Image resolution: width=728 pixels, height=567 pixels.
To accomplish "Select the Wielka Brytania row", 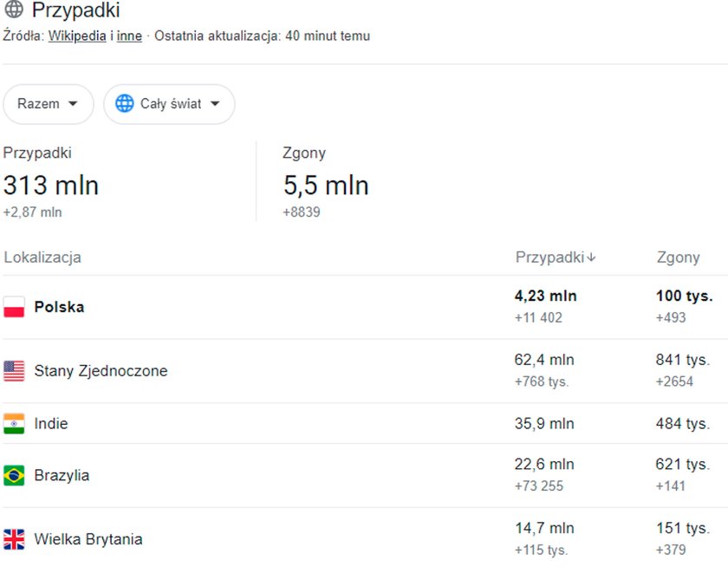I will click(364, 538).
